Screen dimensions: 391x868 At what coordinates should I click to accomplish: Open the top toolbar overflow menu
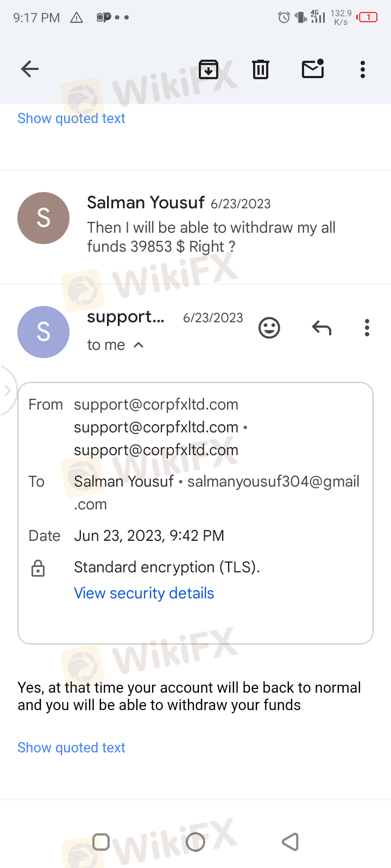(x=363, y=69)
